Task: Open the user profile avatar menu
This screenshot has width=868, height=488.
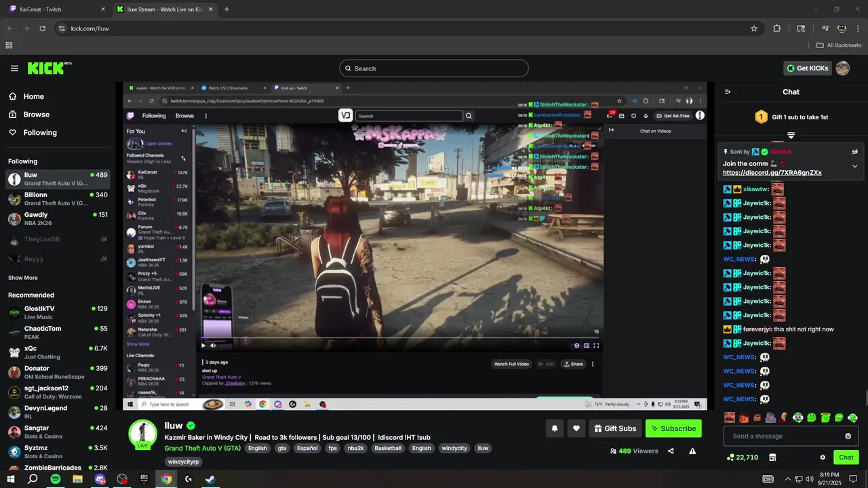Action: (842, 68)
